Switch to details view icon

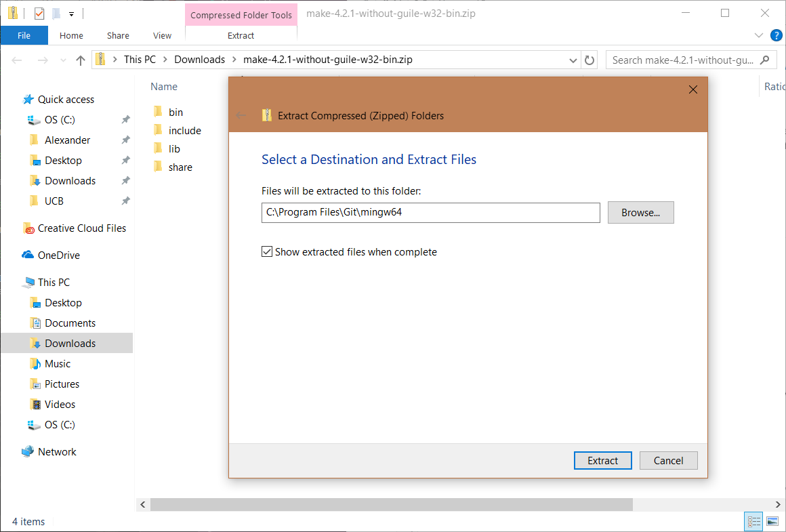tap(753, 521)
